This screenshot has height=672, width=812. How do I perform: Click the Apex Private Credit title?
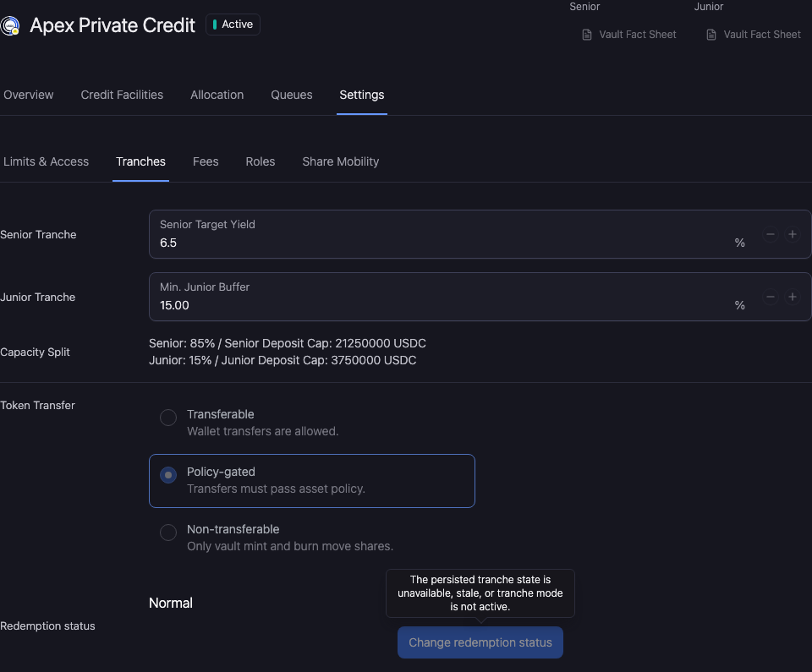tap(112, 25)
